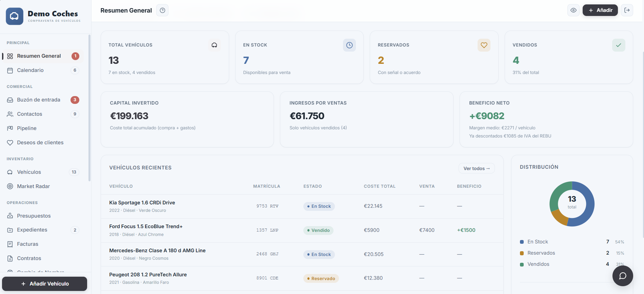
Task: Open the Kia Sportage 1.6 CRDi Drive row
Action: (302, 206)
